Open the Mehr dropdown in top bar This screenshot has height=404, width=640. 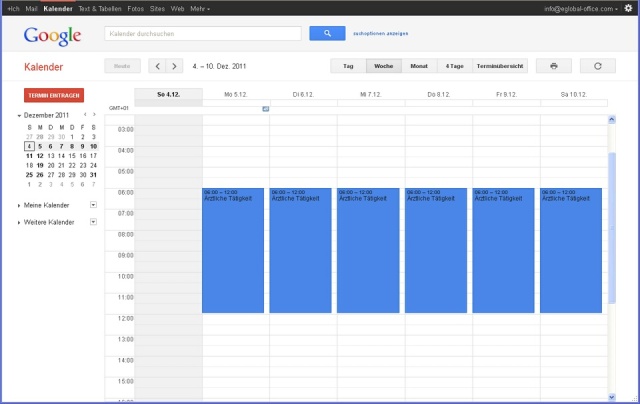200,9
